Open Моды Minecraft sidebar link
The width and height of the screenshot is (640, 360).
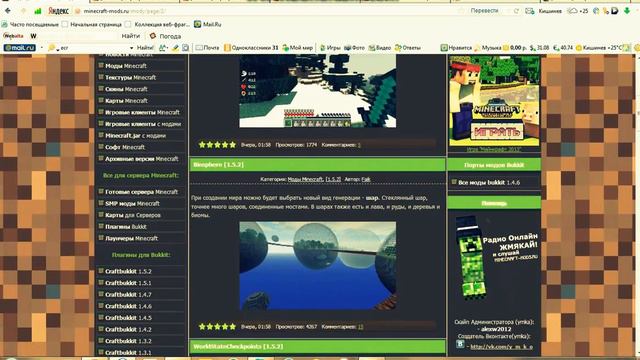[x=126, y=66]
